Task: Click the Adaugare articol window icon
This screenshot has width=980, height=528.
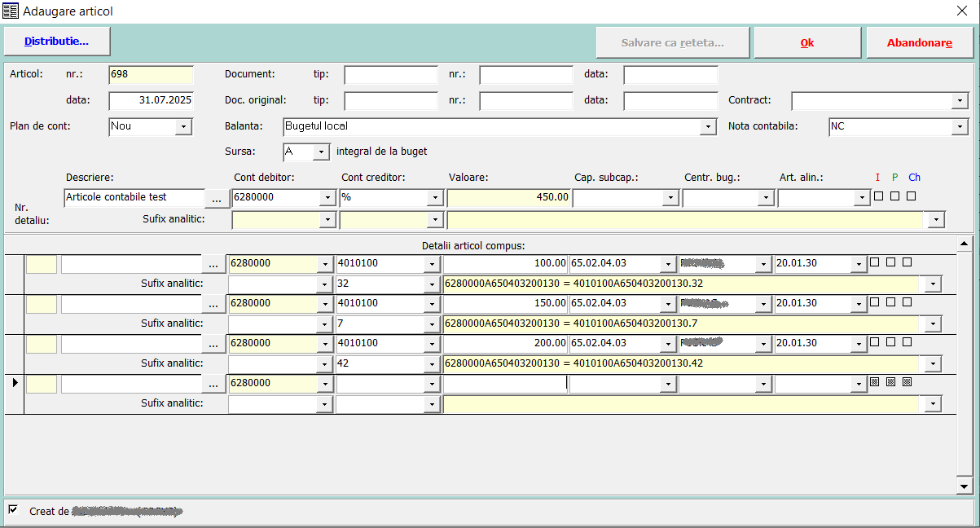Action: (x=11, y=11)
